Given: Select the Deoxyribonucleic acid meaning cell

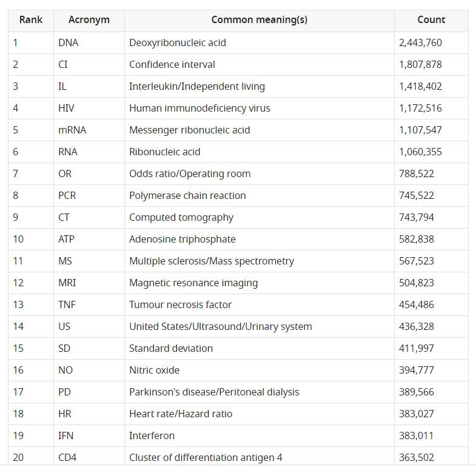Looking at the screenshot, I should click(260, 43).
